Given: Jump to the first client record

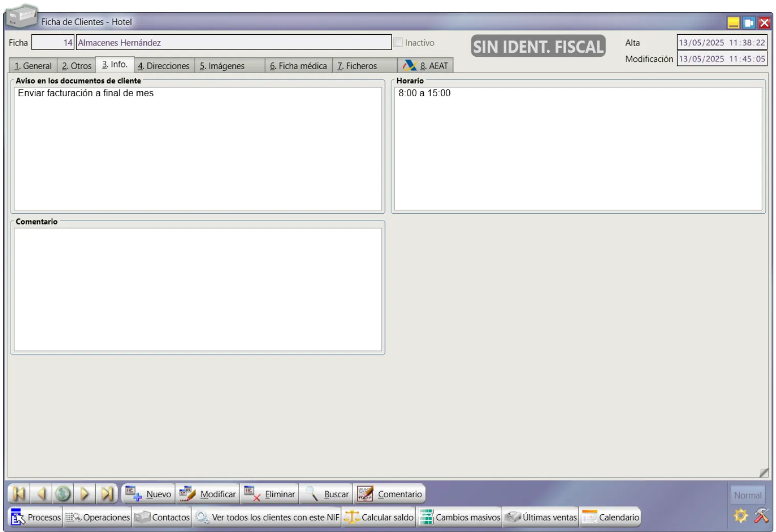Looking at the screenshot, I should click(x=19, y=494).
